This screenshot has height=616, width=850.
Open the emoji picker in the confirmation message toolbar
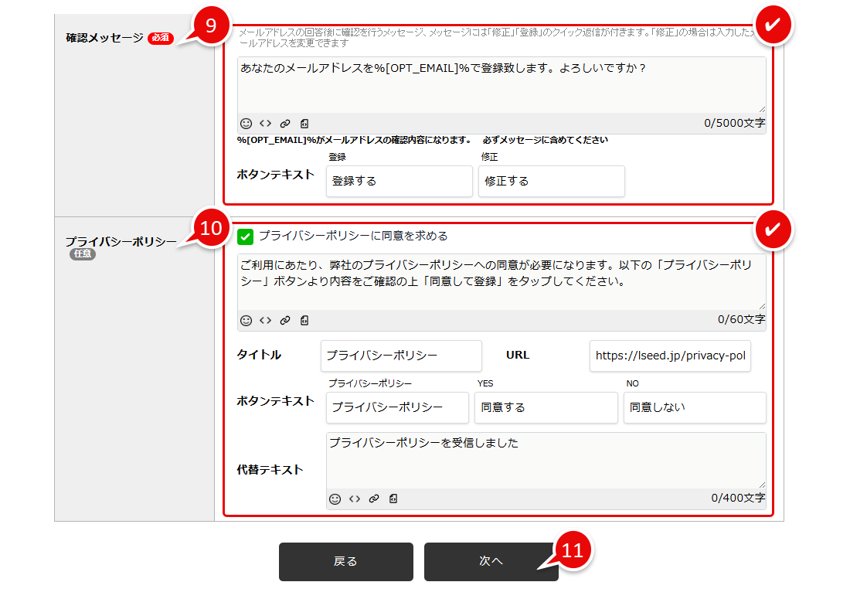click(x=246, y=123)
